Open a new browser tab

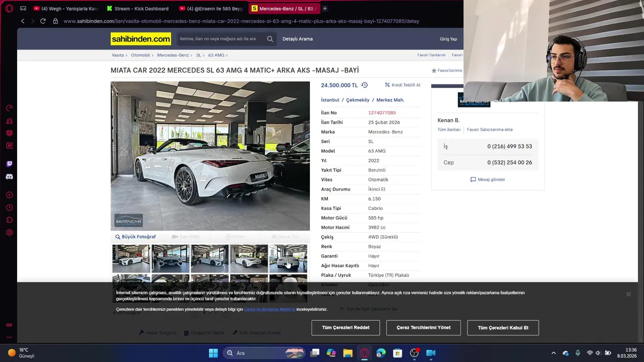click(325, 9)
